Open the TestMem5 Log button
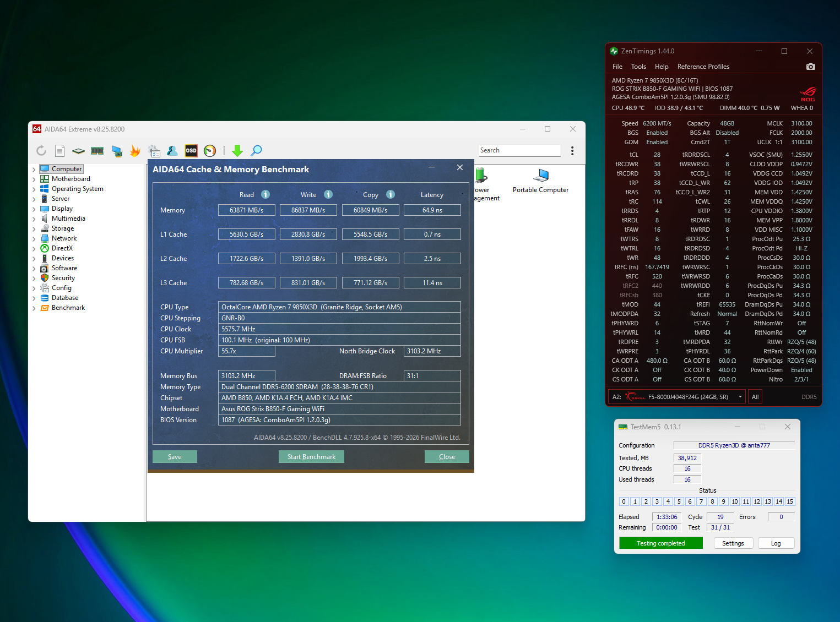The image size is (840, 622). click(776, 543)
